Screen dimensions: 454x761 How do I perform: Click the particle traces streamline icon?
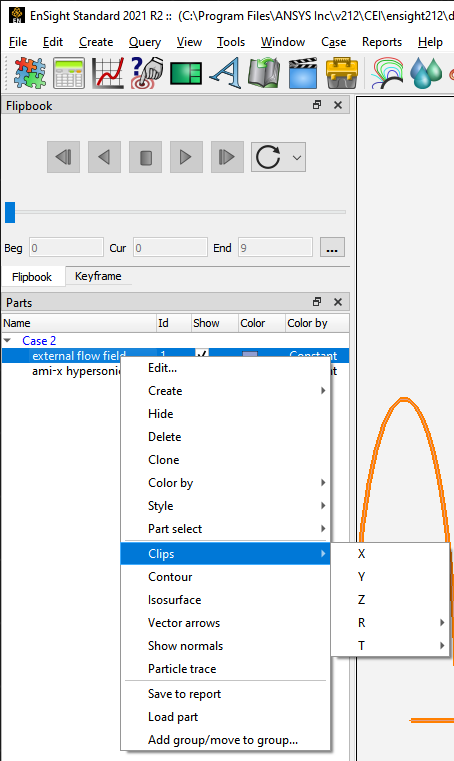coord(387,73)
